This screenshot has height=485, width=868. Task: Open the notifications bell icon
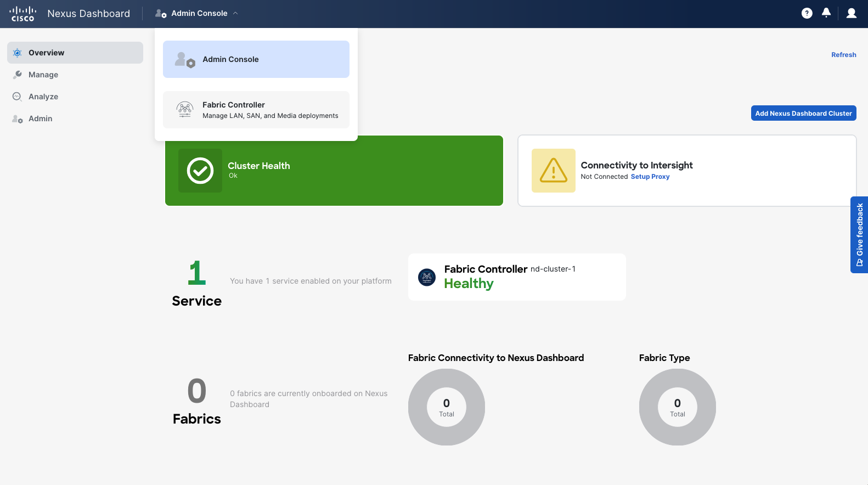coord(826,13)
